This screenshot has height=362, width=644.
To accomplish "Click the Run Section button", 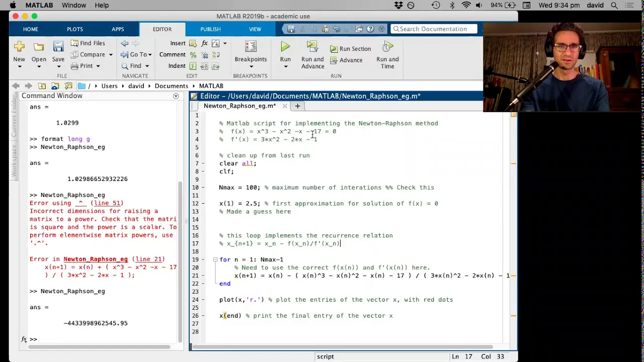I will [351, 49].
